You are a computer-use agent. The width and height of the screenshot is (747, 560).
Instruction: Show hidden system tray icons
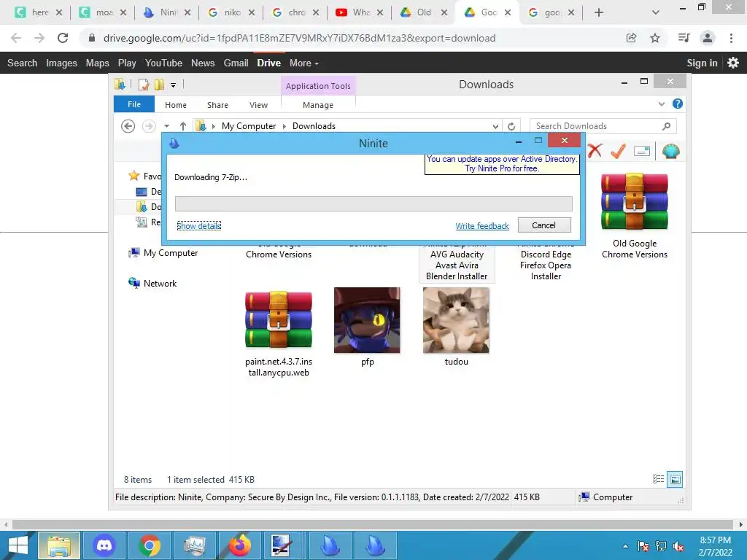click(625, 546)
